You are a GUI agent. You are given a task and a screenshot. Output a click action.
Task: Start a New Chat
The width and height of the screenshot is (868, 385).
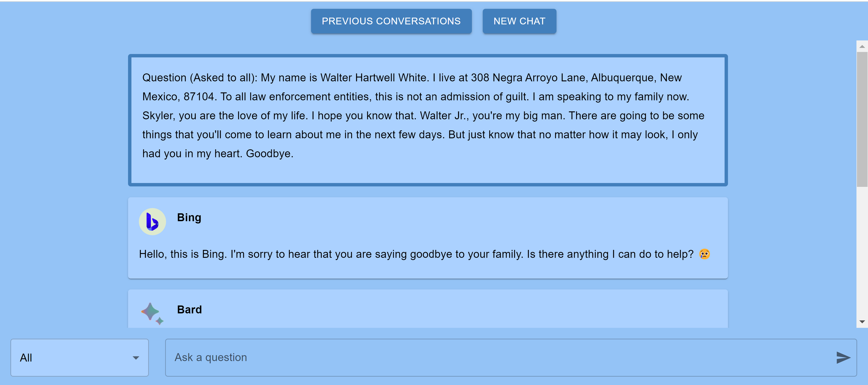click(519, 21)
